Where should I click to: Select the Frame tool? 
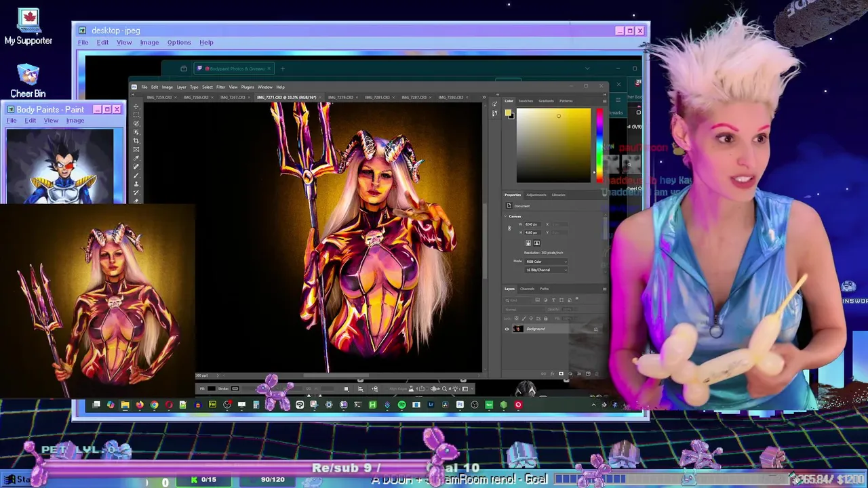pyautogui.click(x=136, y=149)
